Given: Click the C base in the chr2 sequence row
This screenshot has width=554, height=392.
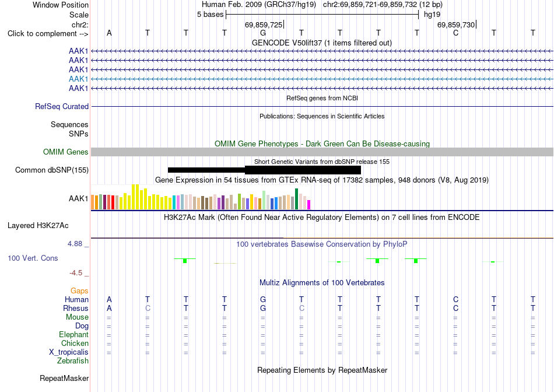Looking at the screenshot, I should [x=456, y=33].
